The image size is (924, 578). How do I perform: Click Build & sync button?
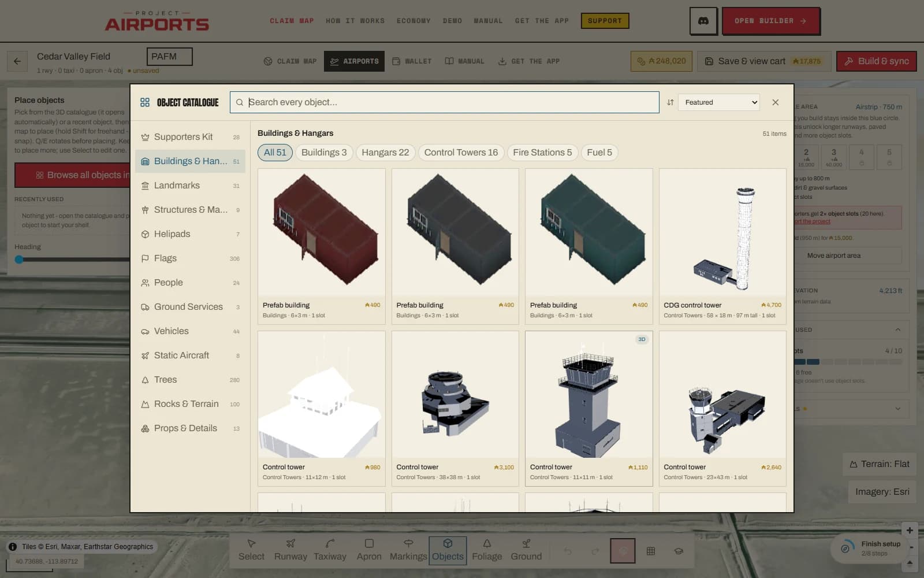876,61
